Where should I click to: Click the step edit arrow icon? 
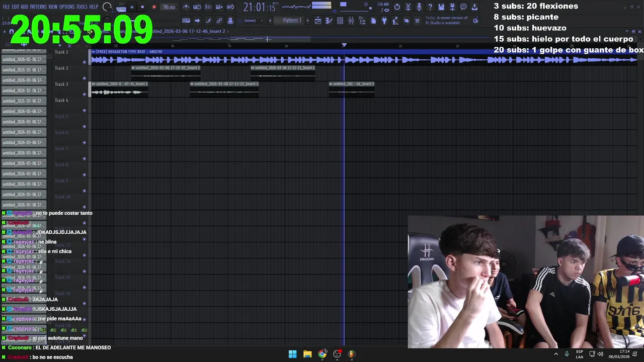pyautogui.click(x=197, y=21)
